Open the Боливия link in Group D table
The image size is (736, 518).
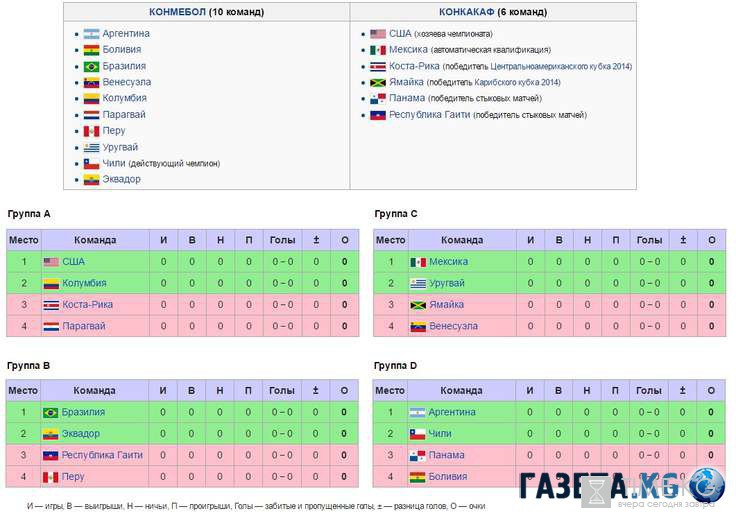[x=448, y=477]
